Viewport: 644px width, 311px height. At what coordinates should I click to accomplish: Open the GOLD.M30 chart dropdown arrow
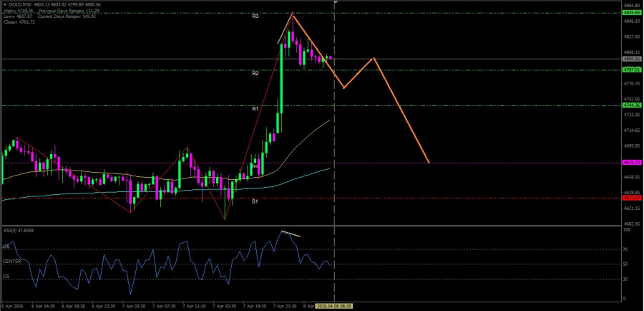[5, 4]
